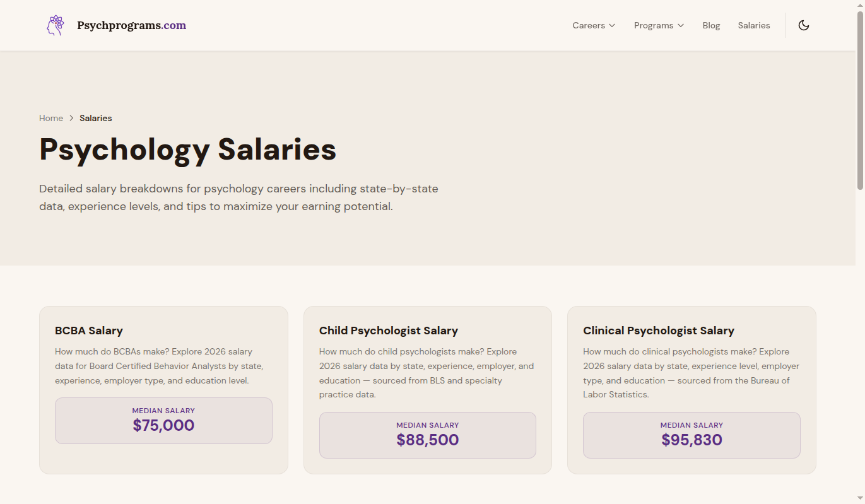Click the Clinical Psychologist Salary heading
Screen dimensions: 865x504
tap(659, 331)
